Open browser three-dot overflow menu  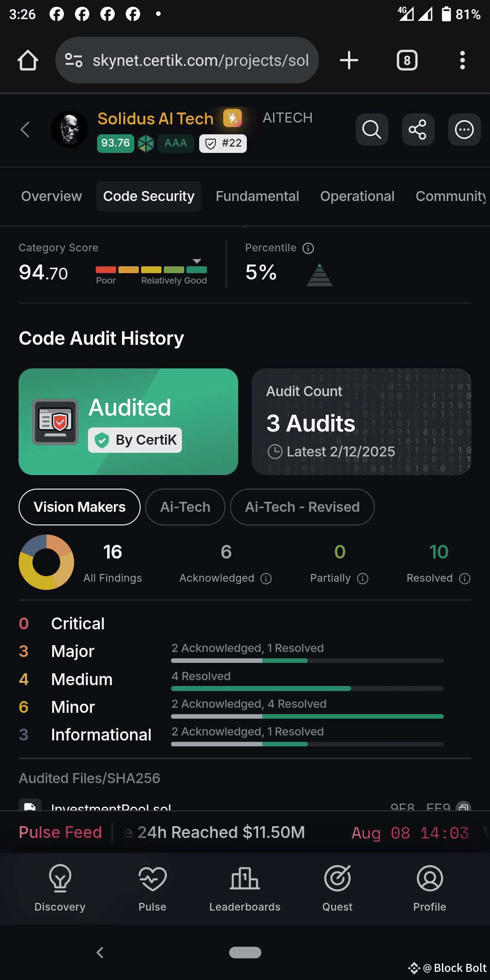pyautogui.click(x=462, y=60)
